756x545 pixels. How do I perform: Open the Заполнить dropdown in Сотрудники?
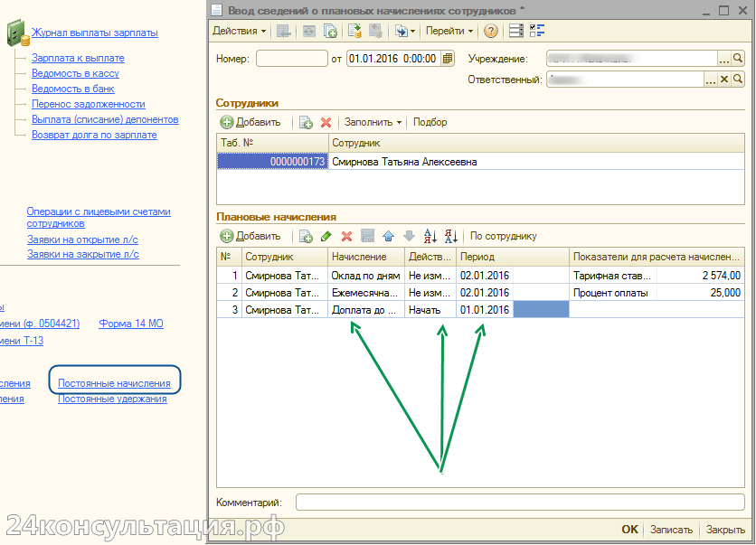[373, 122]
